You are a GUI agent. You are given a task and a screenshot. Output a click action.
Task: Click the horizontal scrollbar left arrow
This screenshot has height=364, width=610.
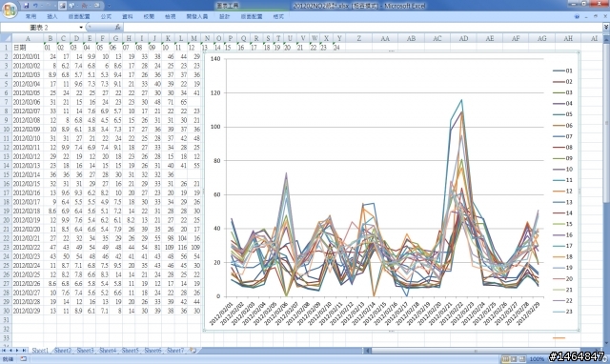367,351
